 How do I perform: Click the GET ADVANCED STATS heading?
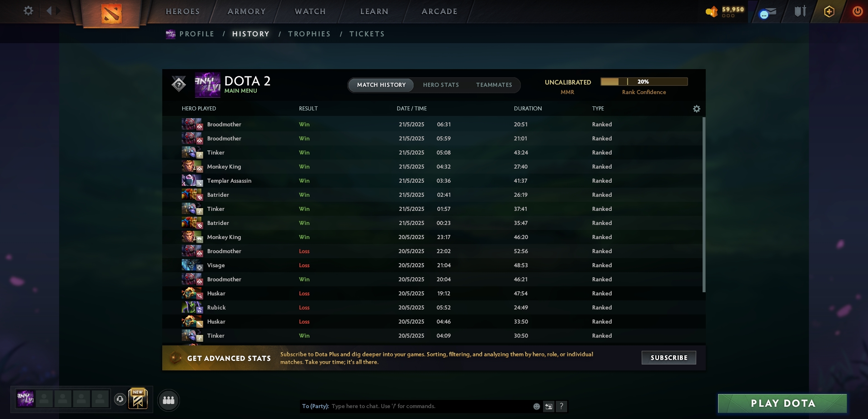coord(229,358)
